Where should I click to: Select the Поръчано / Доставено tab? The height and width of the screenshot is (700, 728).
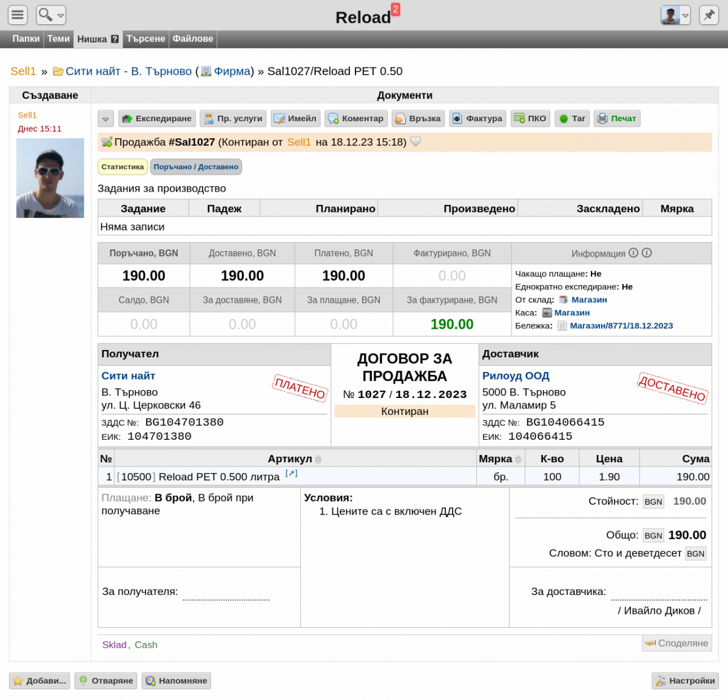point(196,167)
